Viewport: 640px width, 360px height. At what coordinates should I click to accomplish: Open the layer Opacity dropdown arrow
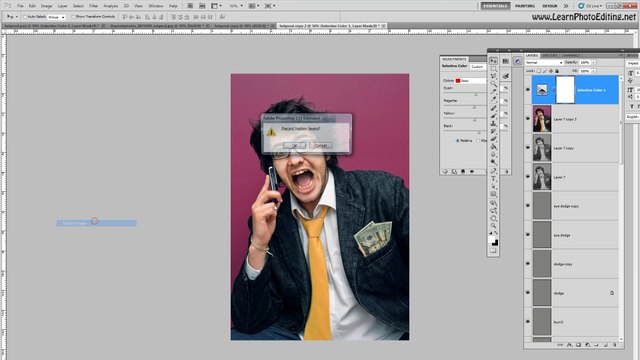pos(593,62)
